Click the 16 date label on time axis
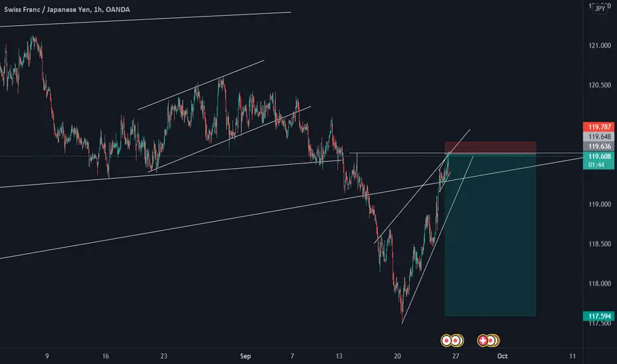 105,356
